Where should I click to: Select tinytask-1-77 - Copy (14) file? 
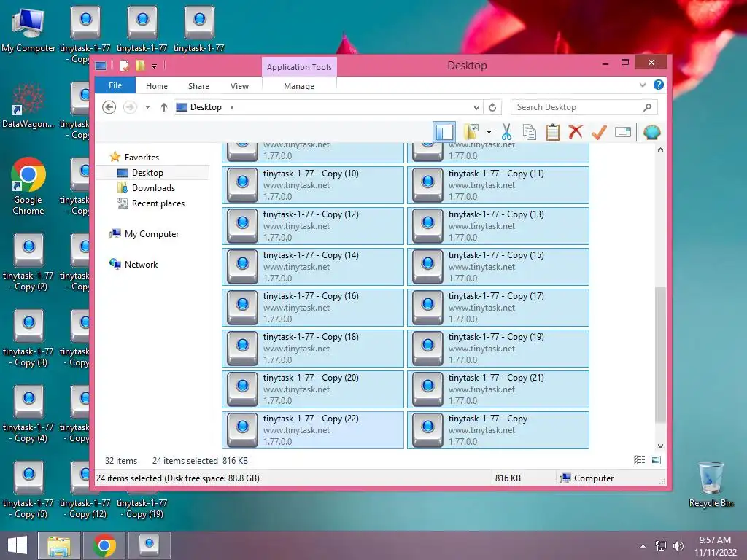click(313, 267)
